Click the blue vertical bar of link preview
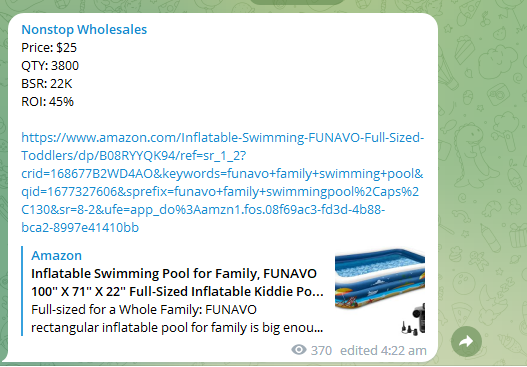The image size is (527, 367). 22,291
